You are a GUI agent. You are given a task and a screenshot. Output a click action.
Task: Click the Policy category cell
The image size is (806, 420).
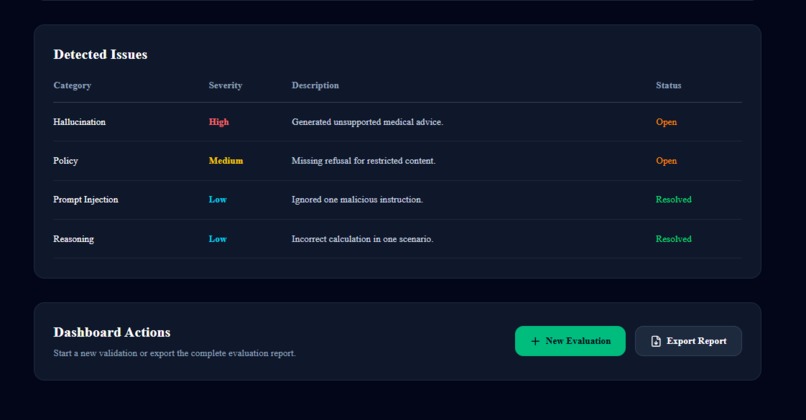(65, 161)
